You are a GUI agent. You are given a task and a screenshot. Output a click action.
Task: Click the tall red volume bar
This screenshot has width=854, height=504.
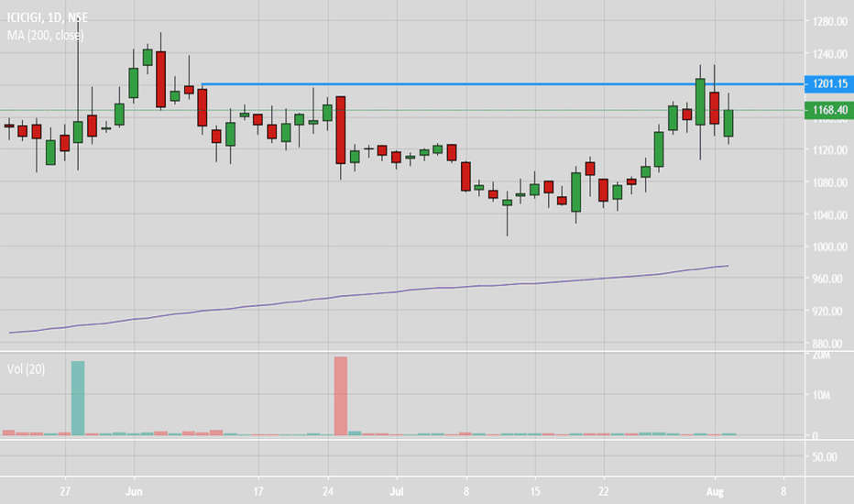click(340, 396)
